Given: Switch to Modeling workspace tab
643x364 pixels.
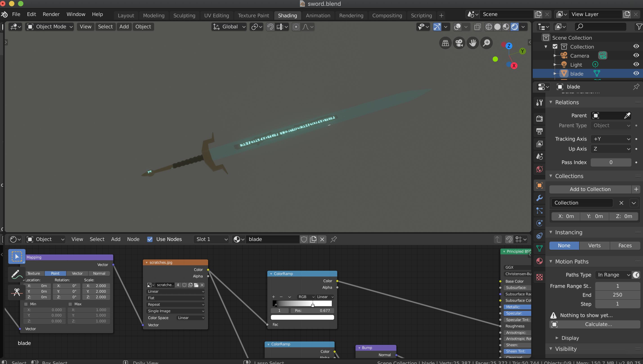Looking at the screenshot, I should coord(154,16).
